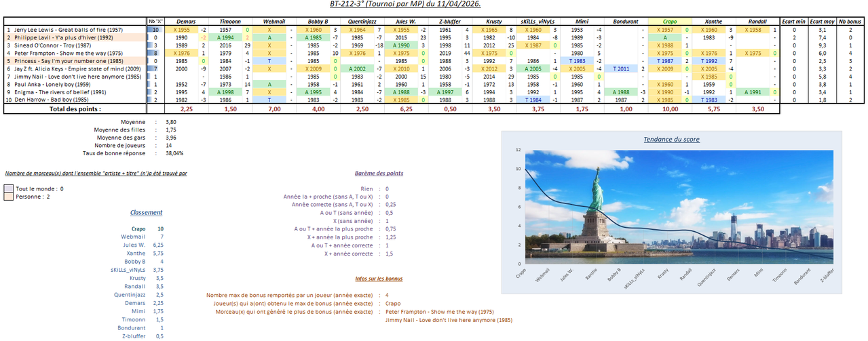The width and height of the screenshot is (868, 341).
Task: Select the Xanthe column header
Action: pos(713,22)
